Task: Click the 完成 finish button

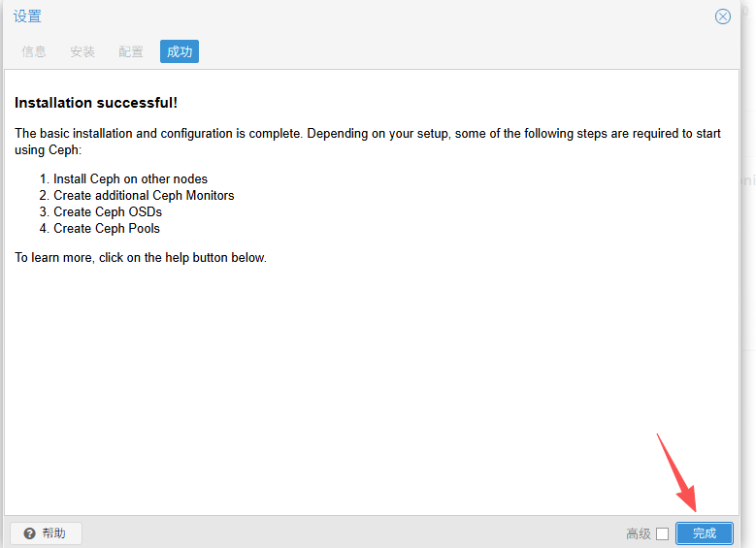Action: [705, 533]
